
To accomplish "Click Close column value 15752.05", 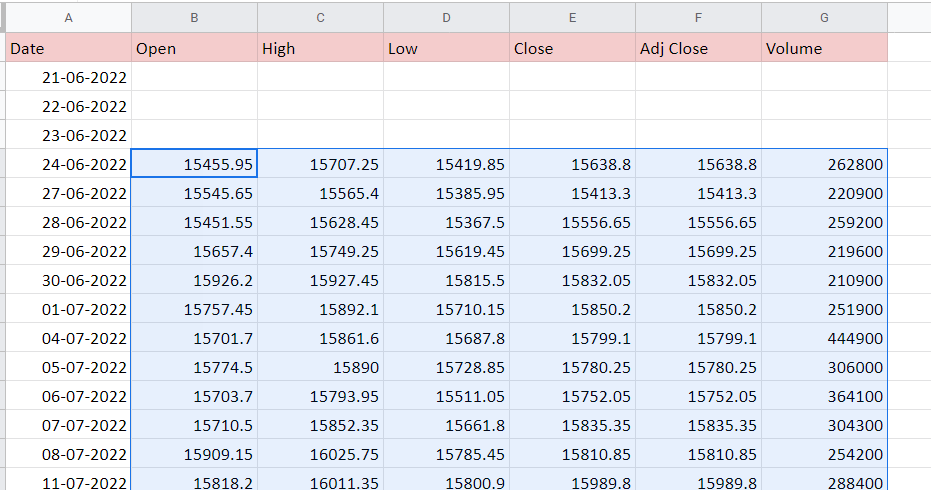I will pos(572,396).
